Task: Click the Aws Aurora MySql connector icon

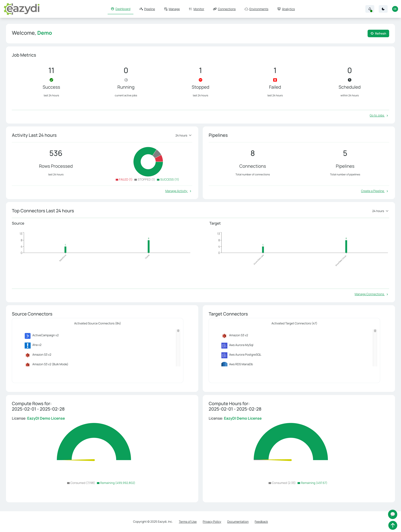Action: pyautogui.click(x=224, y=345)
